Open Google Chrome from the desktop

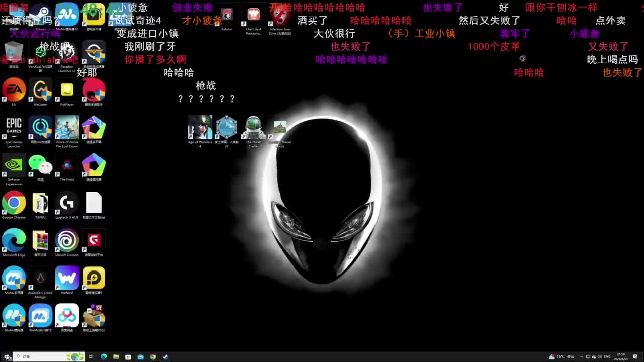pos(14,205)
